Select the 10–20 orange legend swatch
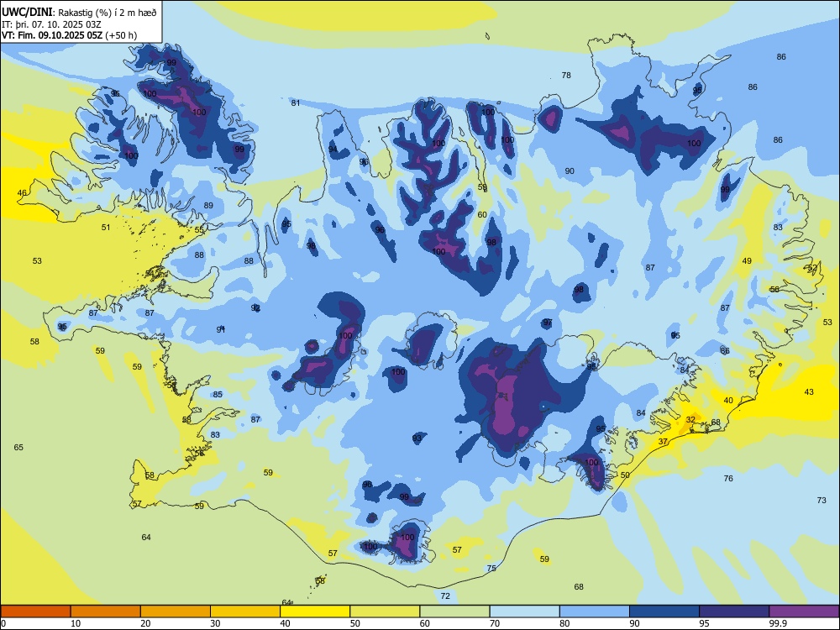The height and width of the screenshot is (630, 840). click(106, 612)
